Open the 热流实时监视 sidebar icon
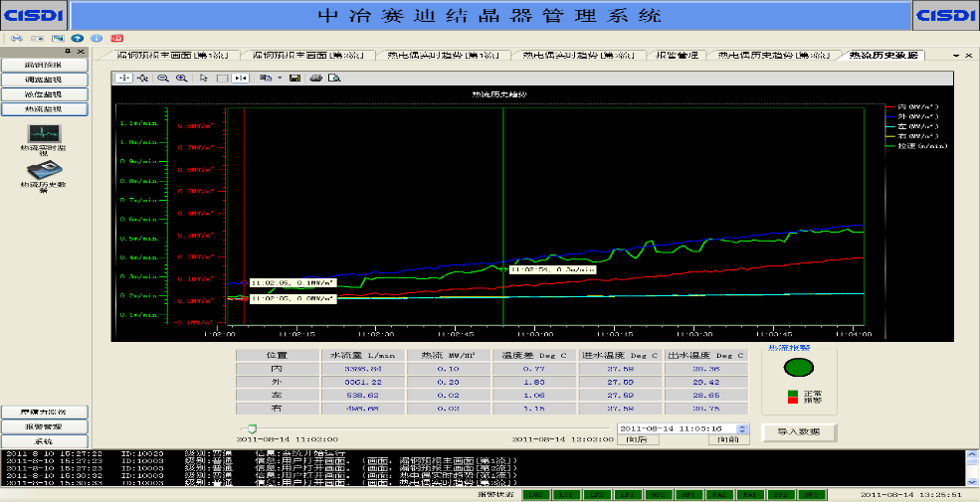The width and height of the screenshot is (980, 502). 44,140
